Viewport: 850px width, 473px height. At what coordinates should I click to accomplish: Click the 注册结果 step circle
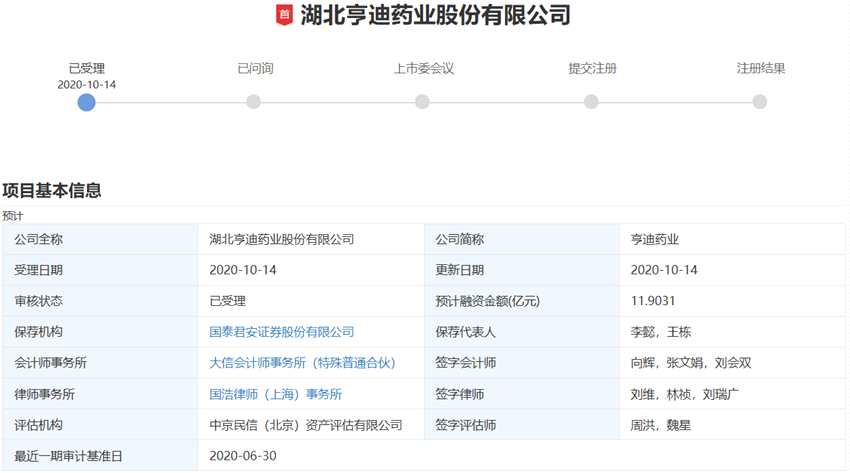tap(760, 101)
